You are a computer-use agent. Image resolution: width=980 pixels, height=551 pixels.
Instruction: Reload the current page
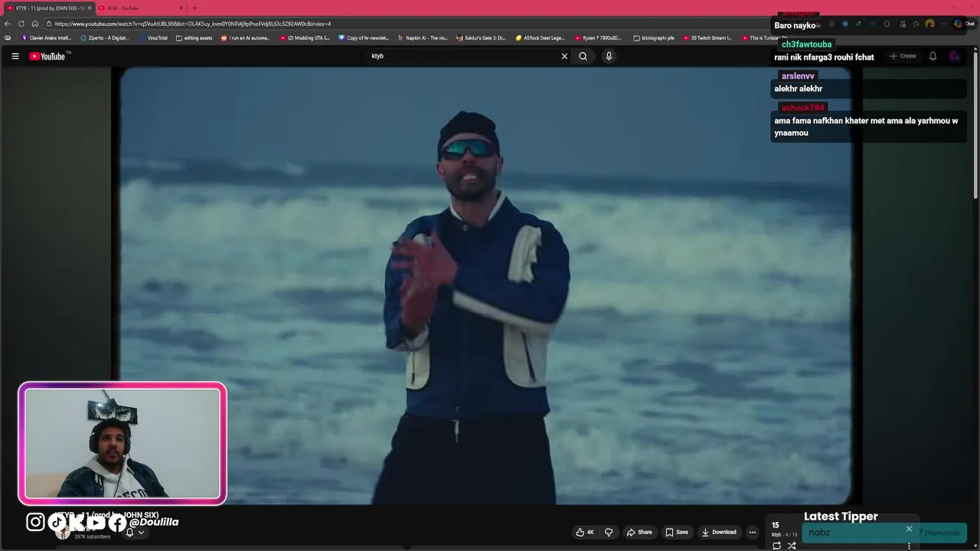click(x=21, y=24)
